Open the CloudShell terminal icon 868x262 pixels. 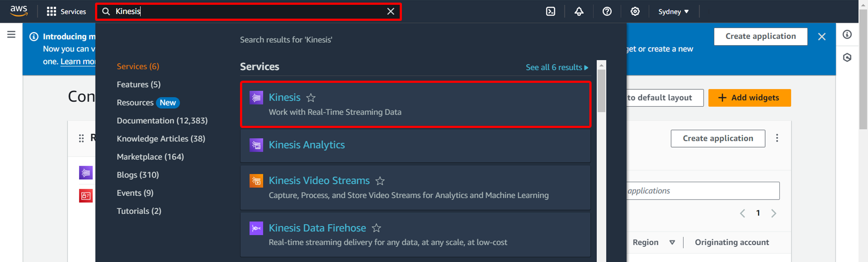tap(550, 12)
